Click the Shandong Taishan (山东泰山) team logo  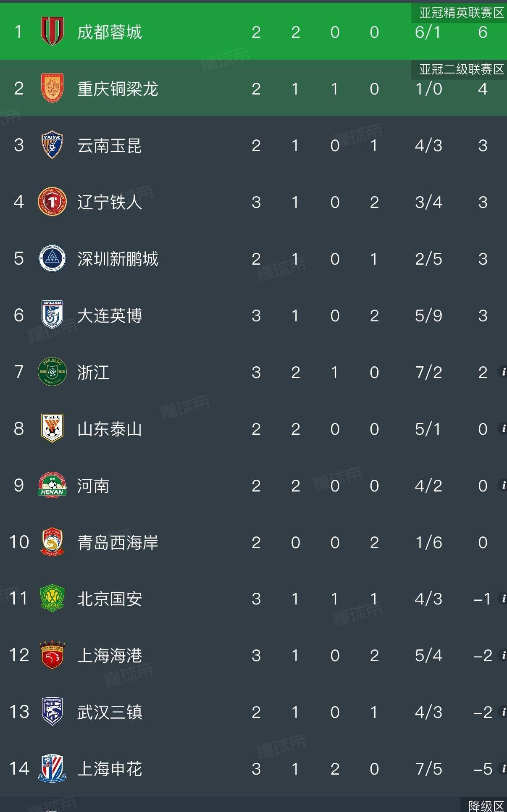pos(52,428)
